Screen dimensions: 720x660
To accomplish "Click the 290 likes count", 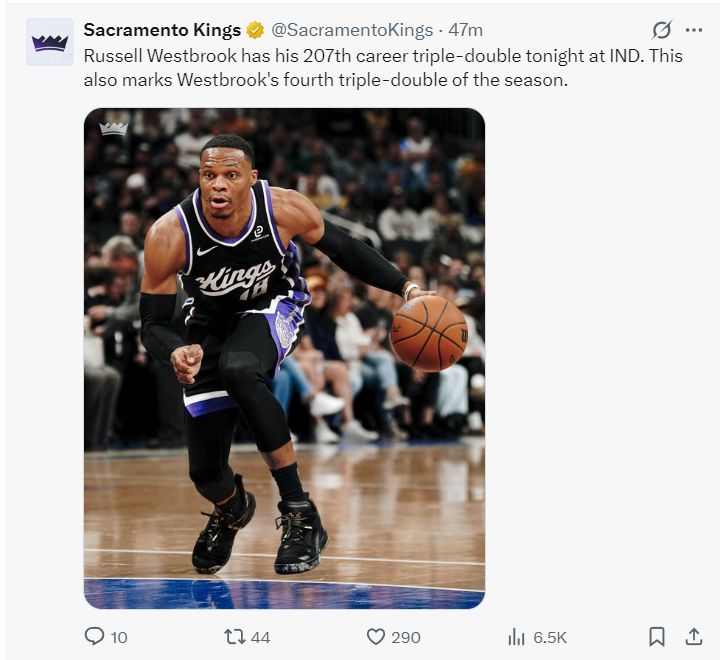I will click(x=406, y=637).
